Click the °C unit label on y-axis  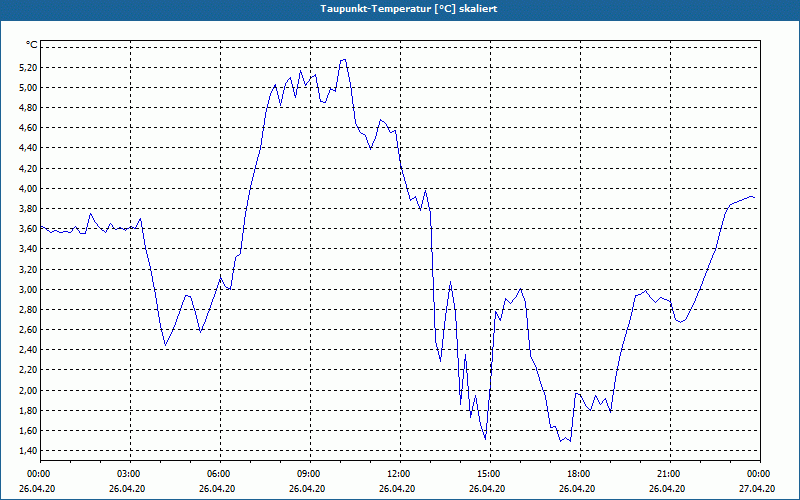pos(32,45)
